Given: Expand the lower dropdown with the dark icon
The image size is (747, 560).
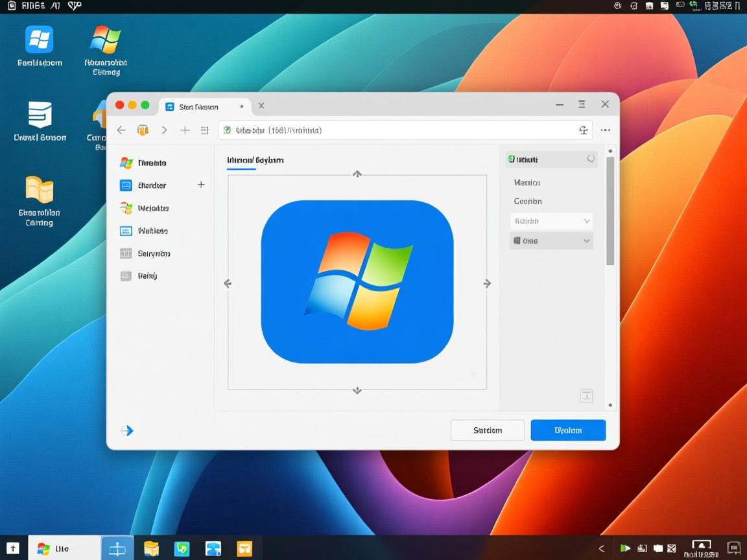Looking at the screenshot, I should tap(551, 240).
